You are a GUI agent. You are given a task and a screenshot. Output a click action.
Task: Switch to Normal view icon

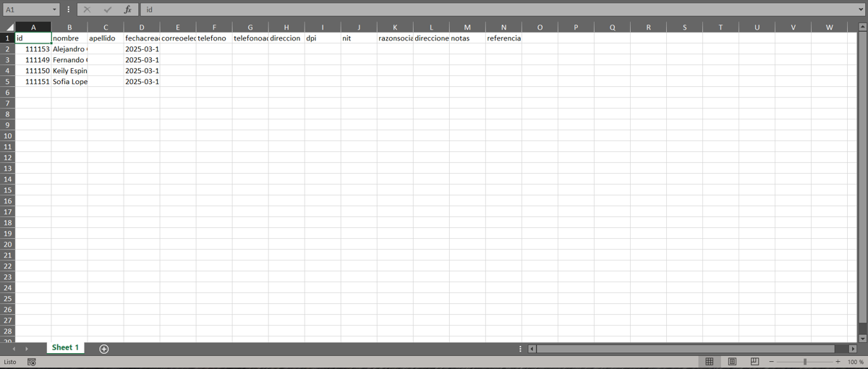point(710,362)
